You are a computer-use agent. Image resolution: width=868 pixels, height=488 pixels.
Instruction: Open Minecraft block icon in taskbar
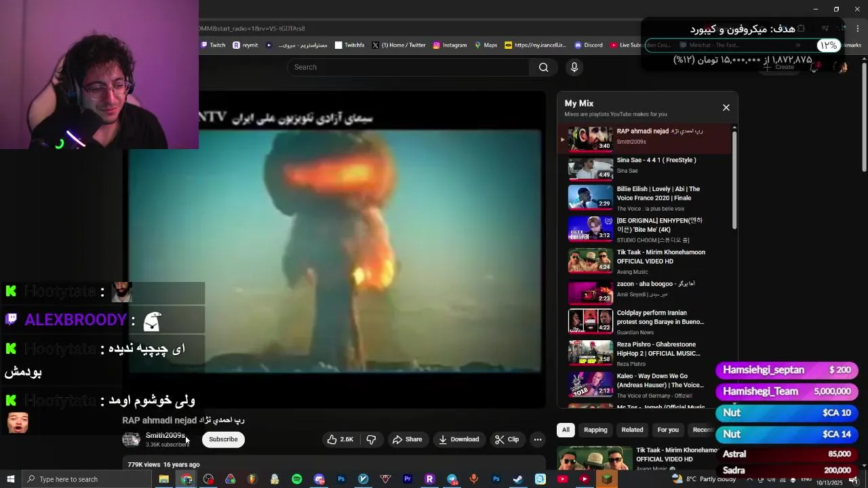[x=606, y=479]
